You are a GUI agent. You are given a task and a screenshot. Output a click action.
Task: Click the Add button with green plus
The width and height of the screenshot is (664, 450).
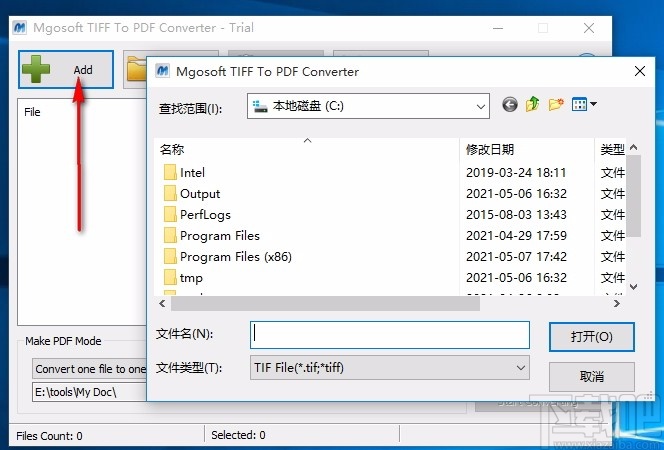66,69
